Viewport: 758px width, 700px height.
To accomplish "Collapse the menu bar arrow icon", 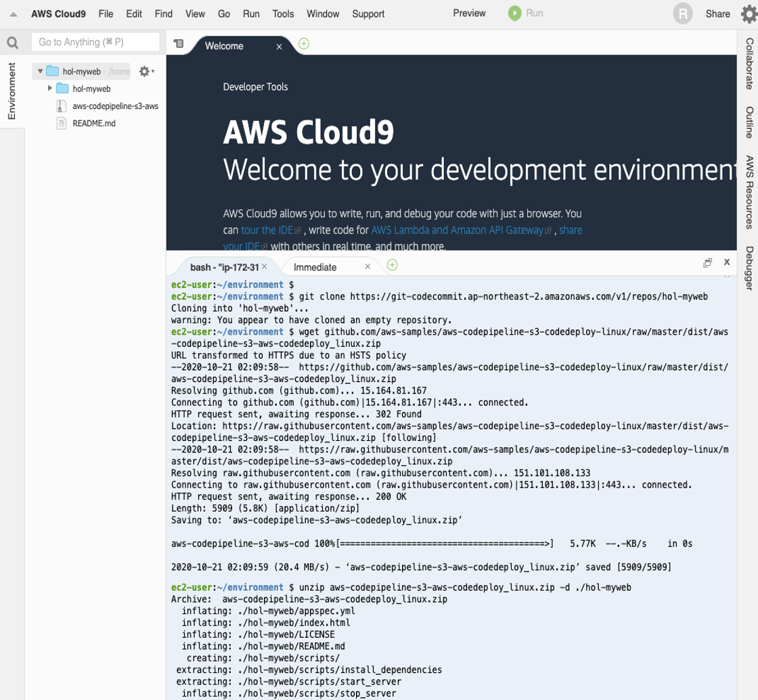I will point(13,14).
